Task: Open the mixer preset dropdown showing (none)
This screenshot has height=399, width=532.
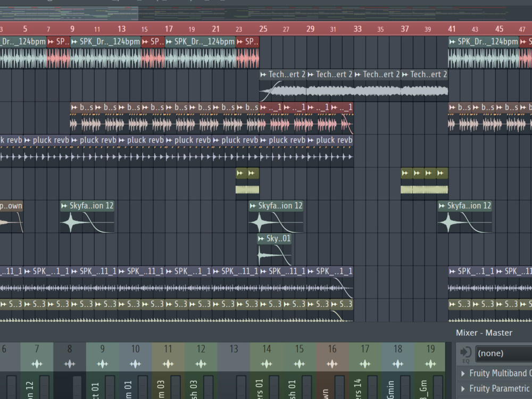Action: coord(504,354)
